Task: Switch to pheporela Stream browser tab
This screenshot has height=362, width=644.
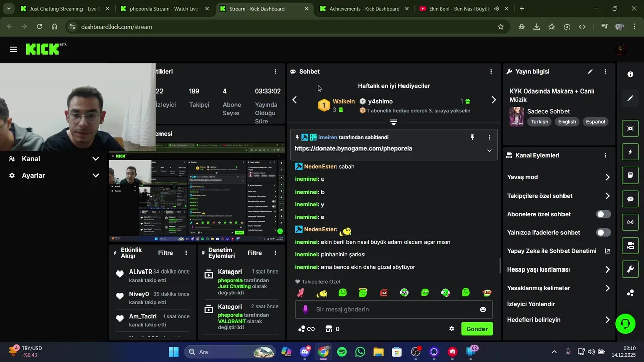Action: [x=164, y=9]
